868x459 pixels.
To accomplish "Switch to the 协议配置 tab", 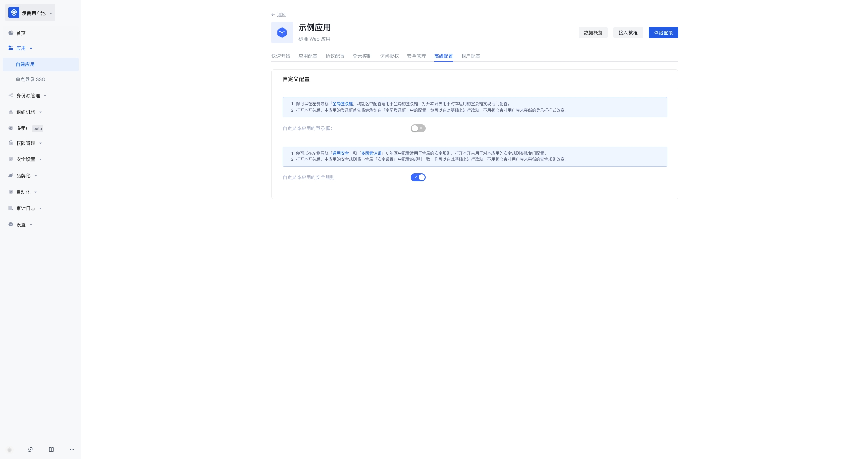I will [x=334, y=56].
